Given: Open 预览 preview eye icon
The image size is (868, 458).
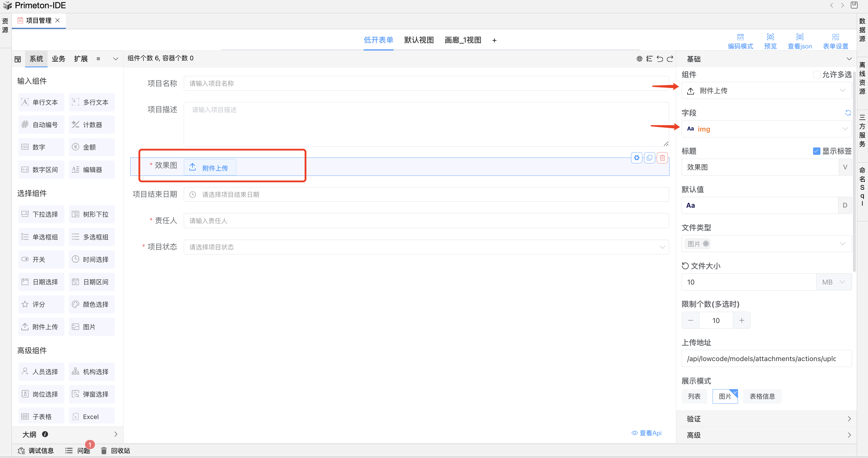Looking at the screenshot, I should tap(770, 41).
